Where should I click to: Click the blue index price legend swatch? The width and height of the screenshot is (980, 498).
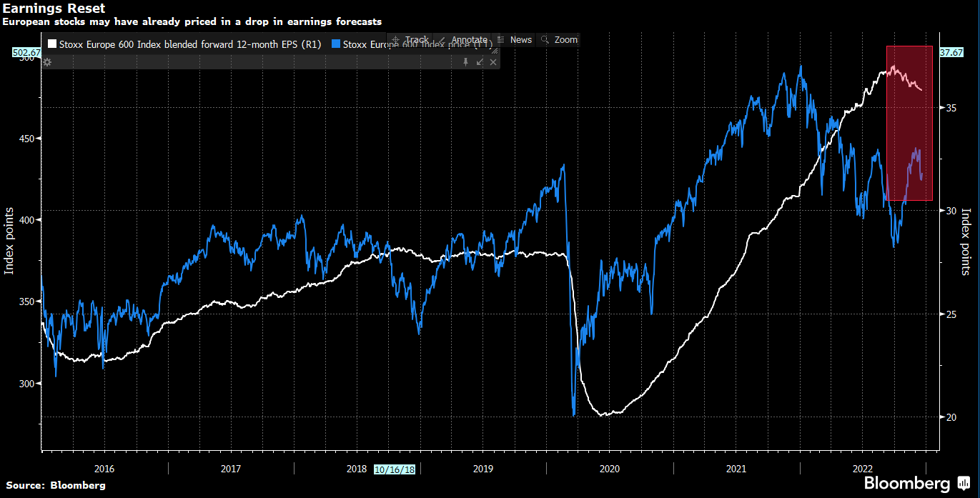(x=336, y=44)
